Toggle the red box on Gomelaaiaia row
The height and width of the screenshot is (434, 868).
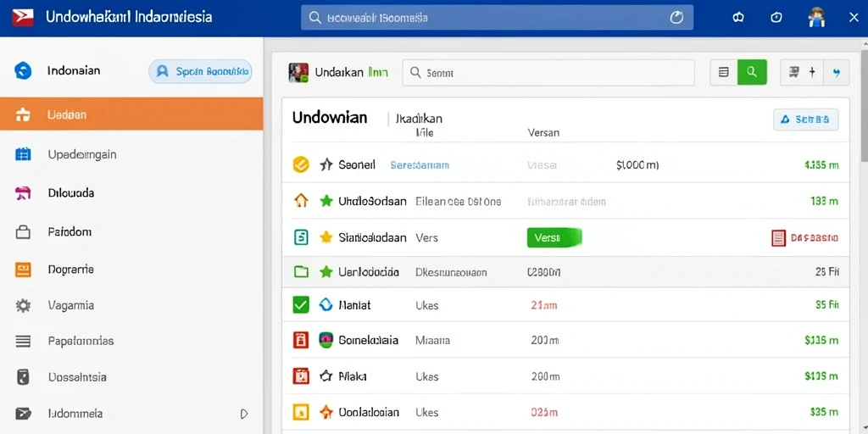tap(300, 341)
